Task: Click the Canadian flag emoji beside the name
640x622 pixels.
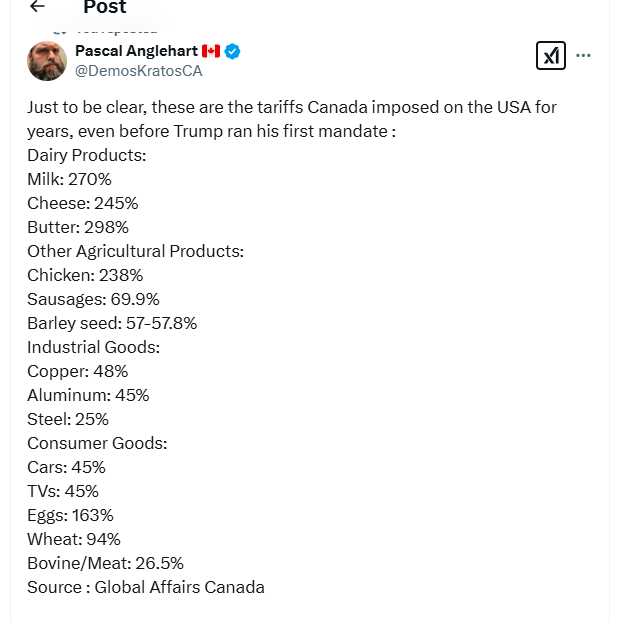Action: click(x=210, y=51)
